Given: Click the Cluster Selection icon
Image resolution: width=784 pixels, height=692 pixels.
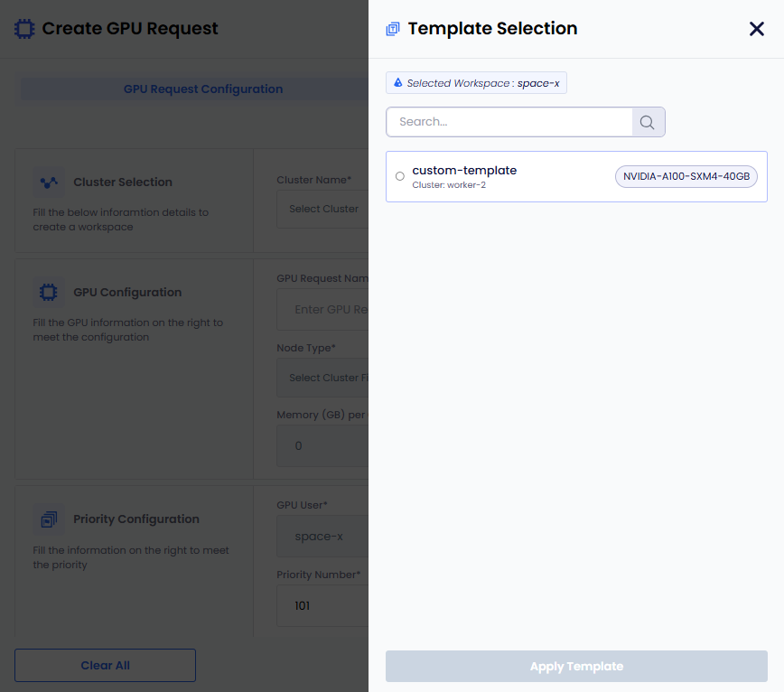Looking at the screenshot, I should pyautogui.click(x=49, y=182).
